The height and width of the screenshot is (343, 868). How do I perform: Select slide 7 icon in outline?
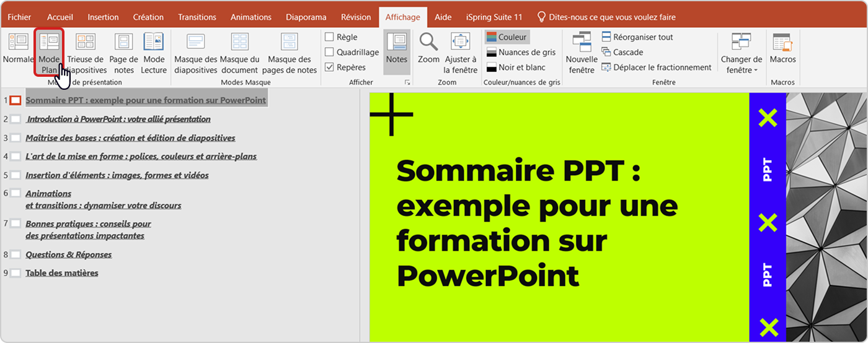tap(15, 224)
